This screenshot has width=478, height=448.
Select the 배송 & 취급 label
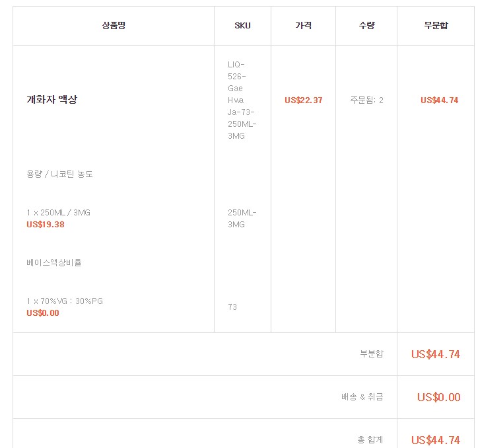coord(362,397)
